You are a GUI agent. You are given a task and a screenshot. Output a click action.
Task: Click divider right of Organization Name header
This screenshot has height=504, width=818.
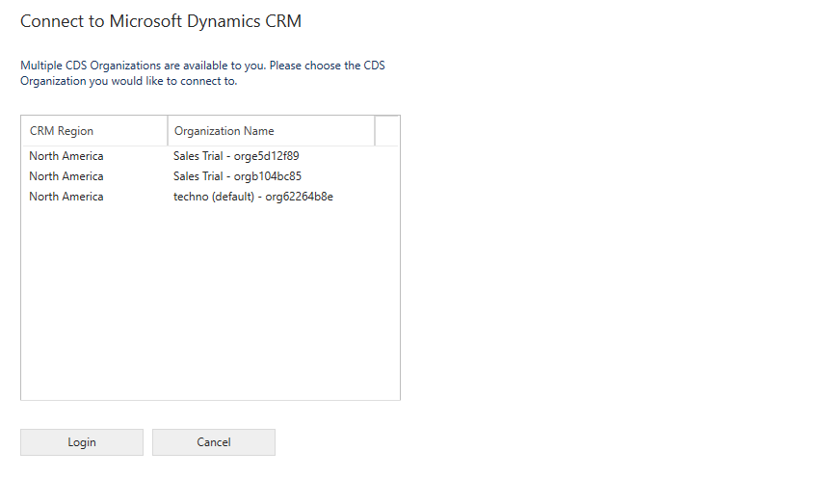pos(375,131)
